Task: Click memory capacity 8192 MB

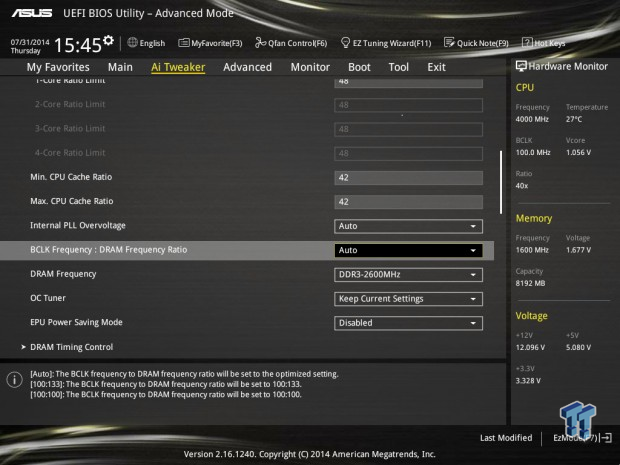Action: (x=530, y=283)
